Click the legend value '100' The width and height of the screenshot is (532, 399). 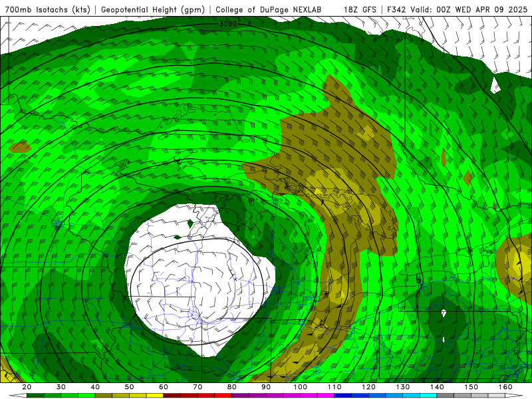pyautogui.click(x=301, y=387)
